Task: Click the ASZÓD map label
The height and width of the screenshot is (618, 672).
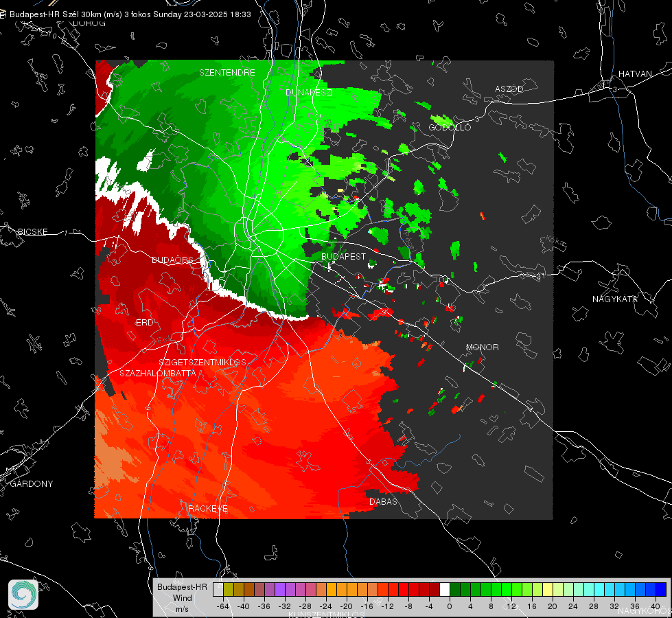Action: pos(509,89)
